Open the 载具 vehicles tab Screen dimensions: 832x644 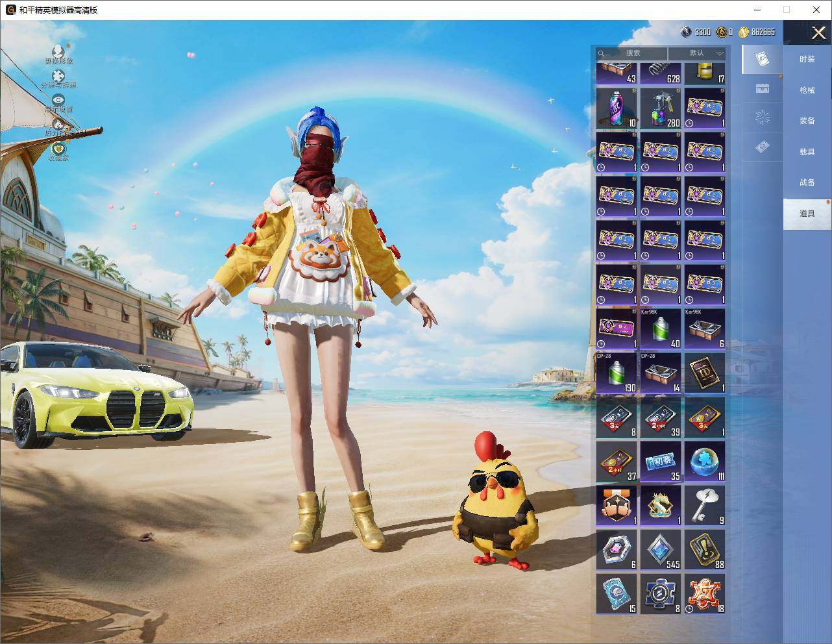click(807, 151)
